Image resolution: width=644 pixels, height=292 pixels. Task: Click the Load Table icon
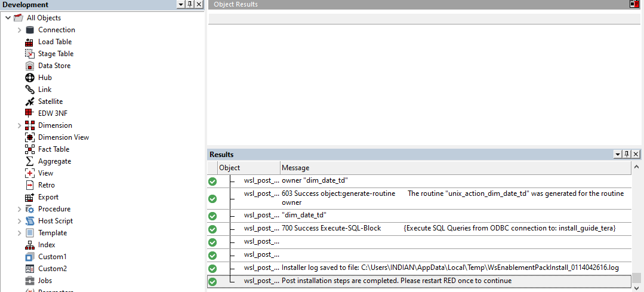point(30,41)
